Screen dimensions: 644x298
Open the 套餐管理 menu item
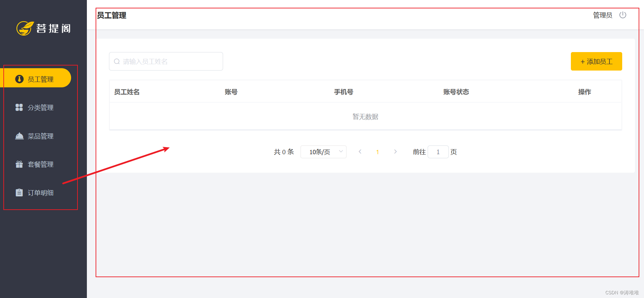point(36,164)
